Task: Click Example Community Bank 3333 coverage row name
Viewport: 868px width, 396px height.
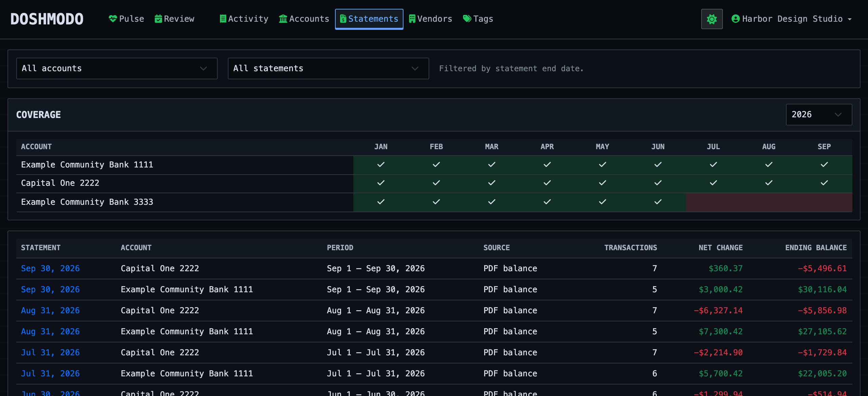Action: point(87,202)
